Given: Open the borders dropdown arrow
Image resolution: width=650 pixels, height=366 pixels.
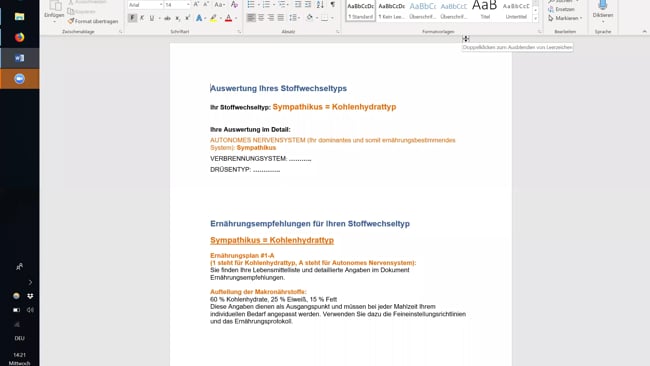Looking at the screenshot, I should (332, 18).
